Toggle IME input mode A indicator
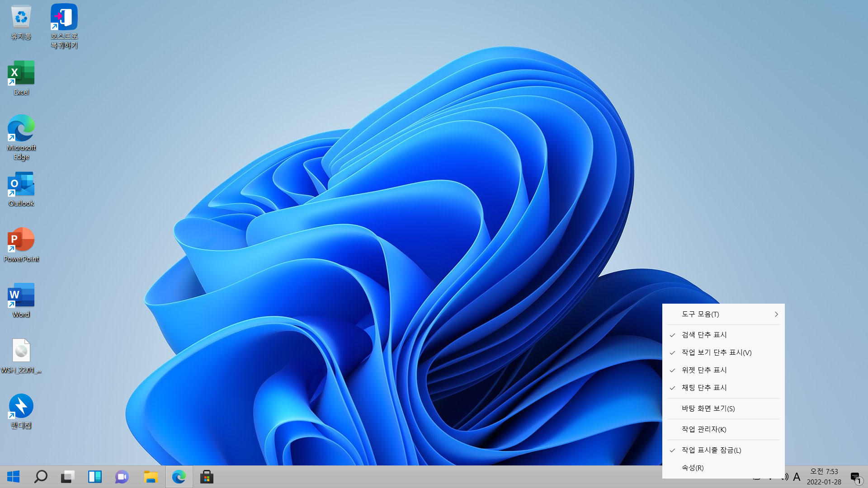The image size is (868, 488). point(797,477)
